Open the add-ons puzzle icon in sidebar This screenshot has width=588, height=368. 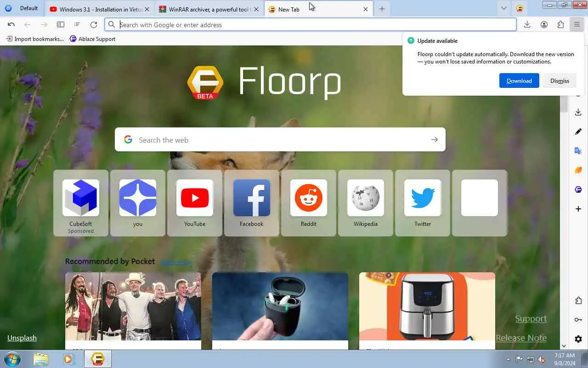[x=578, y=300]
